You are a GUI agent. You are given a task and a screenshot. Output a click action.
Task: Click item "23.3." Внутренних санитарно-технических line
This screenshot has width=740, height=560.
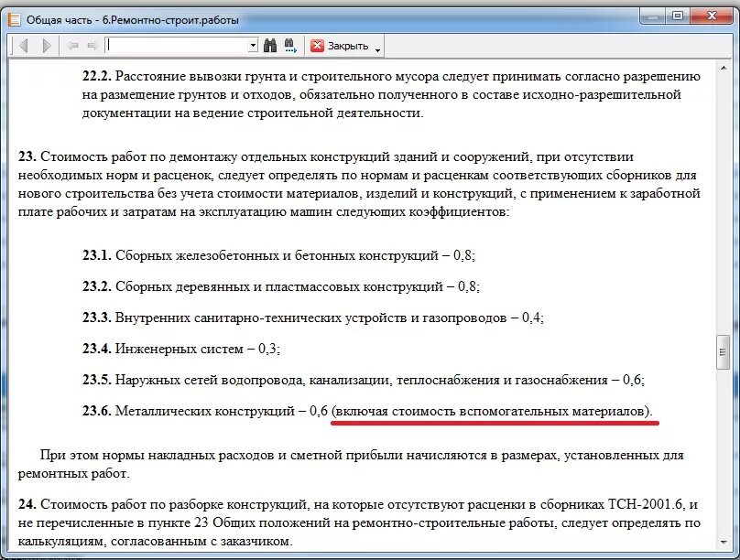(x=313, y=318)
